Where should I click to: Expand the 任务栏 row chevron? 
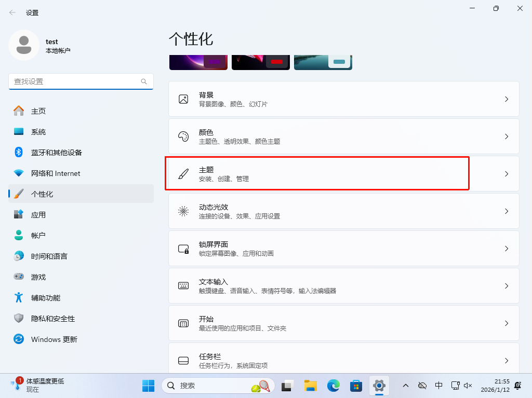click(x=507, y=361)
